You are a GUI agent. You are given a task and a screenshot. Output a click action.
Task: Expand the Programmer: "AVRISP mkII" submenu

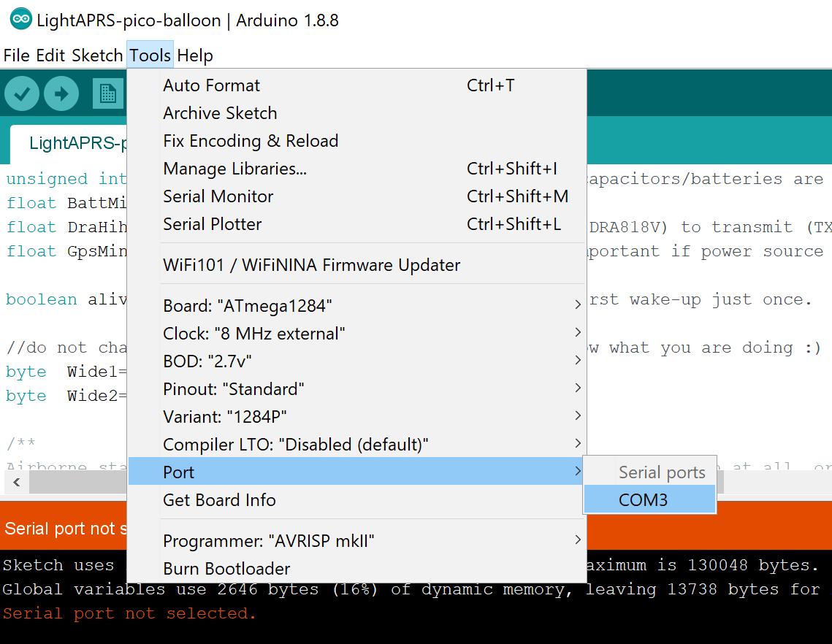point(356,540)
